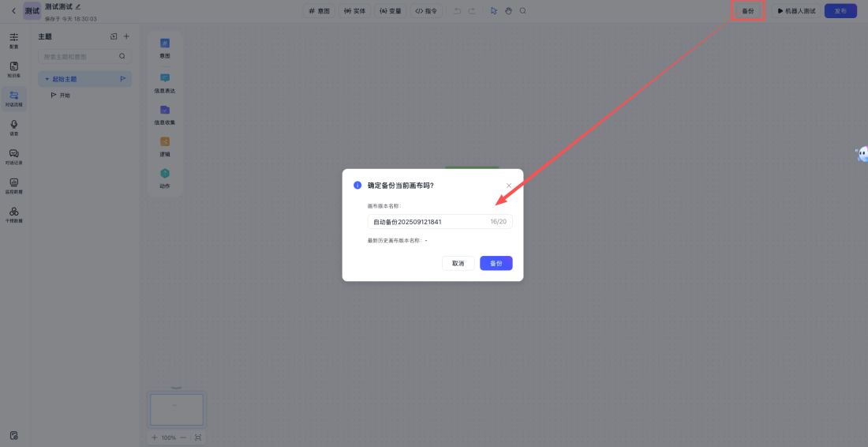Click the import icon beside 主题 header
Screen dimensions: 868x447
click(x=114, y=36)
